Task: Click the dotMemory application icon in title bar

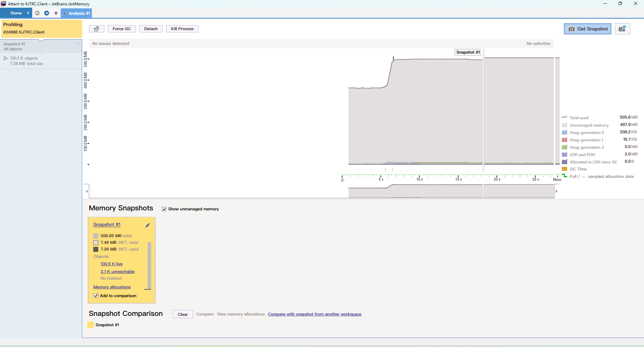Action: point(3,4)
